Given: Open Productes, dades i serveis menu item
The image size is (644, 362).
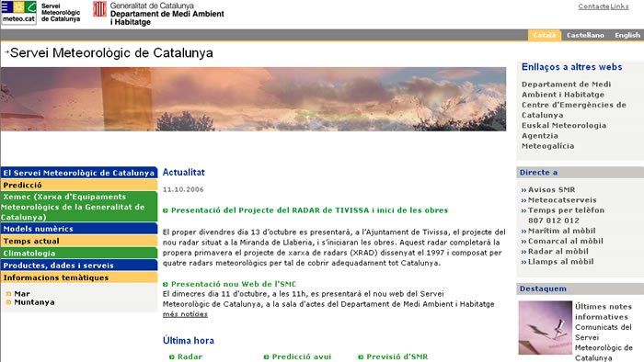Looking at the screenshot, I should click(x=79, y=266).
